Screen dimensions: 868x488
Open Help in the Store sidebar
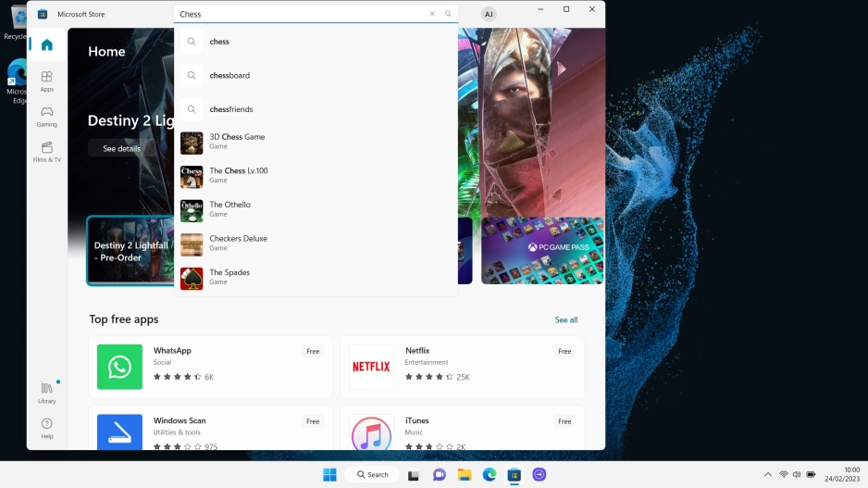coord(47,428)
